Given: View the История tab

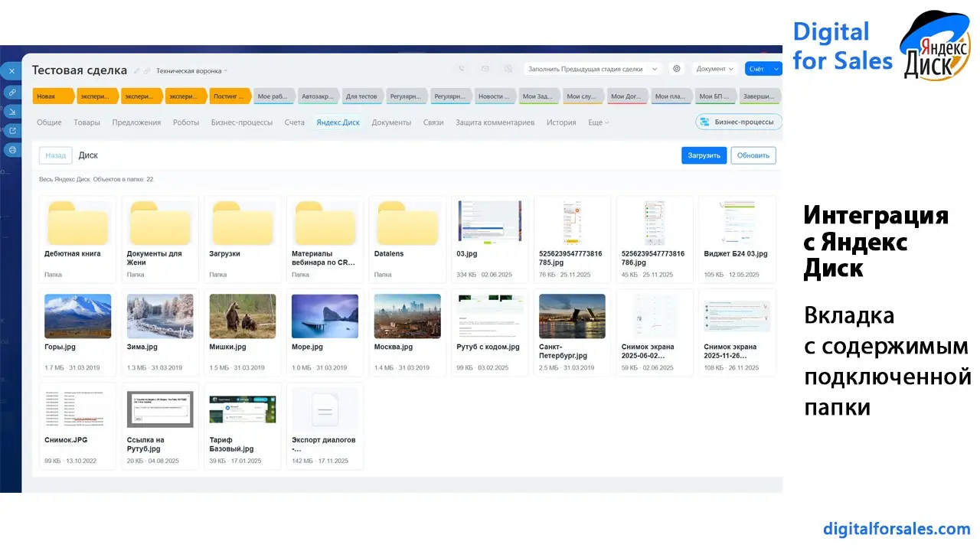Looking at the screenshot, I should pyautogui.click(x=561, y=122).
